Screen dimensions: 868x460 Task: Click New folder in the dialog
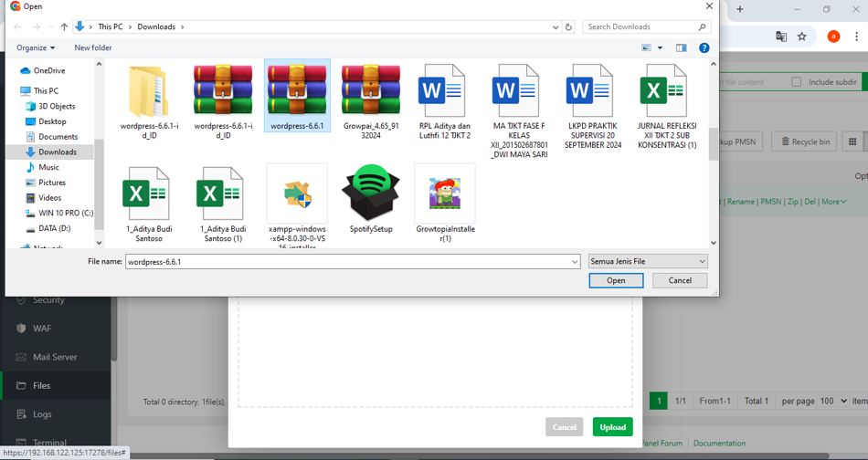point(93,47)
